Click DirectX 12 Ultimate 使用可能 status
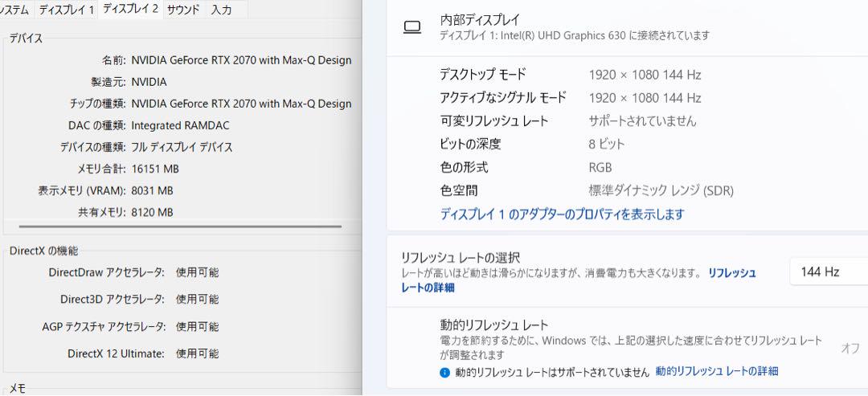The width and height of the screenshot is (868, 396). (x=197, y=353)
